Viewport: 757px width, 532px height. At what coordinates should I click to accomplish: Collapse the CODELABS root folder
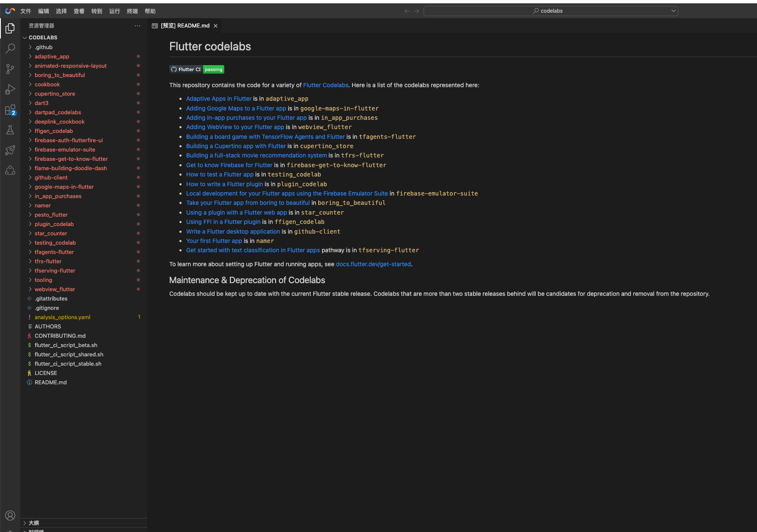84,38
